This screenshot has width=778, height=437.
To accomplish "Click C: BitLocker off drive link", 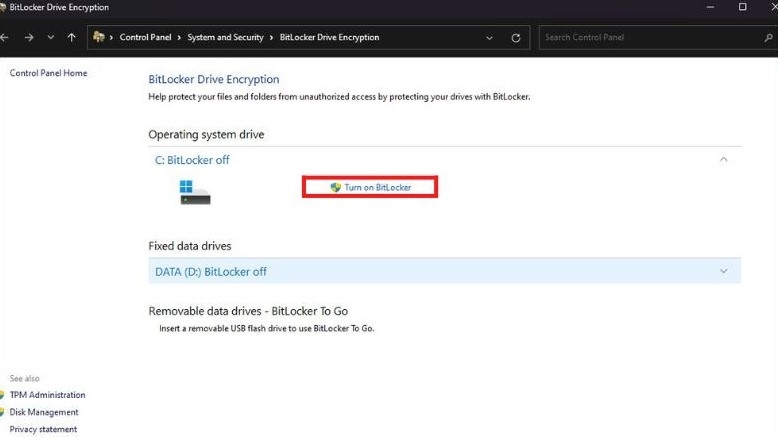I will point(192,160).
